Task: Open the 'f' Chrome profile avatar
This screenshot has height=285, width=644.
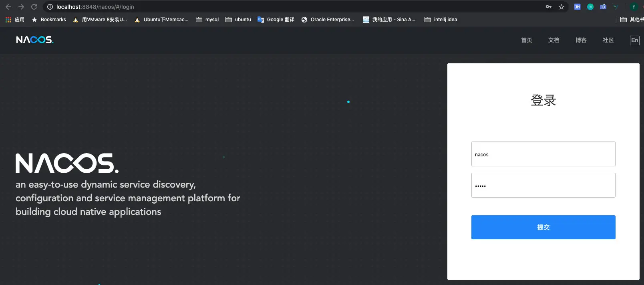Action: click(x=634, y=7)
